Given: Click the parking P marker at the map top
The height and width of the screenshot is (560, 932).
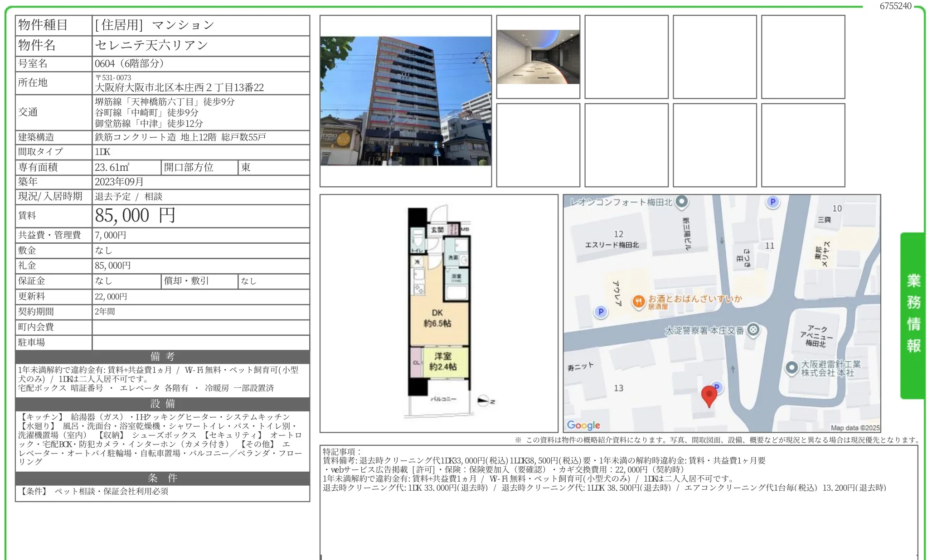Looking at the screenshot, I should click(772, 201).
